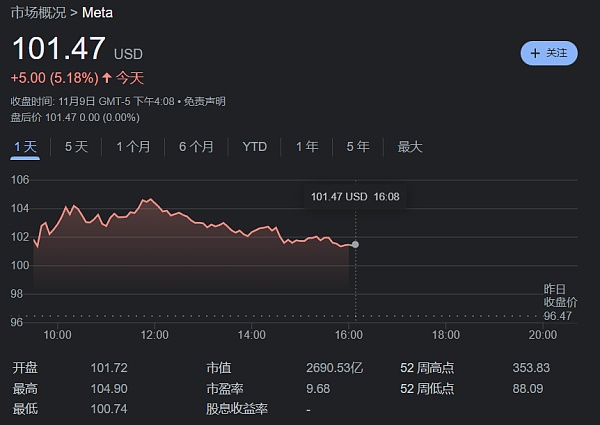
Task: Click the 市值 statistic label
Action: pos(219,368)
